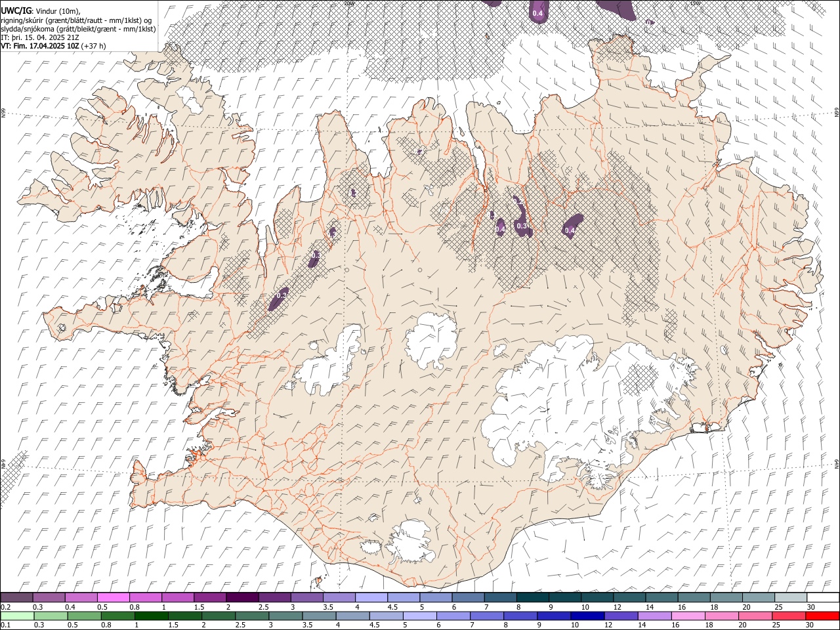
Task: Click the upper-row legend value '4.5'
Action: (x=392, y=607)
